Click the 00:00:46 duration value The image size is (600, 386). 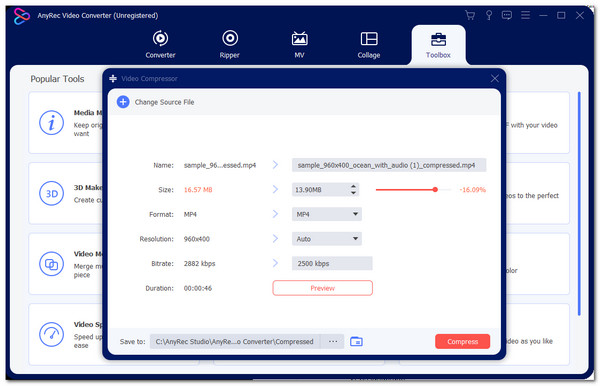point(197,288)
